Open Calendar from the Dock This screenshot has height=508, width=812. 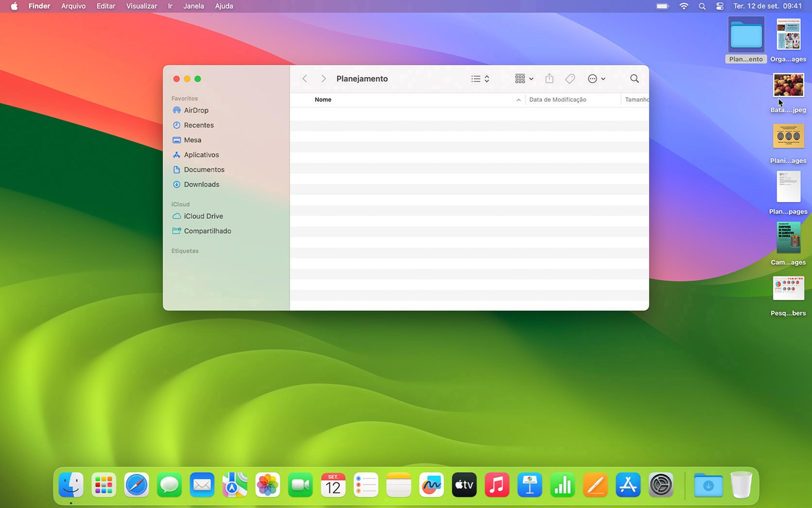[x=333, y=485]
